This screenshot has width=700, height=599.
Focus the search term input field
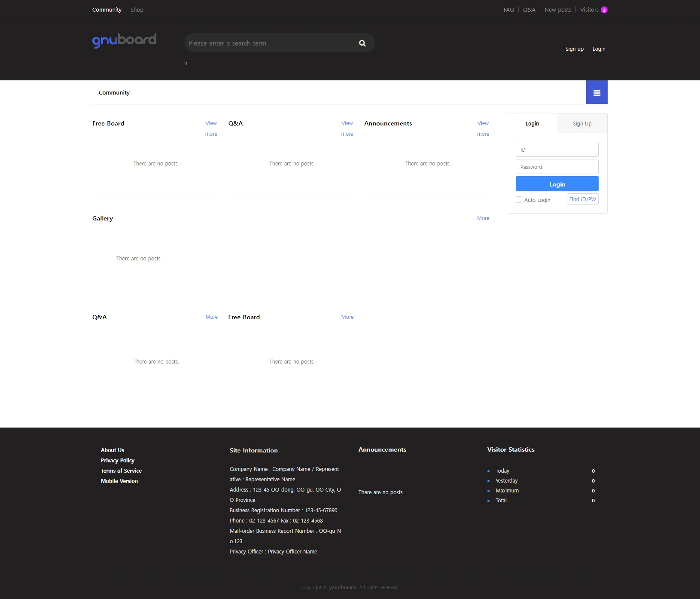(271, 43)
